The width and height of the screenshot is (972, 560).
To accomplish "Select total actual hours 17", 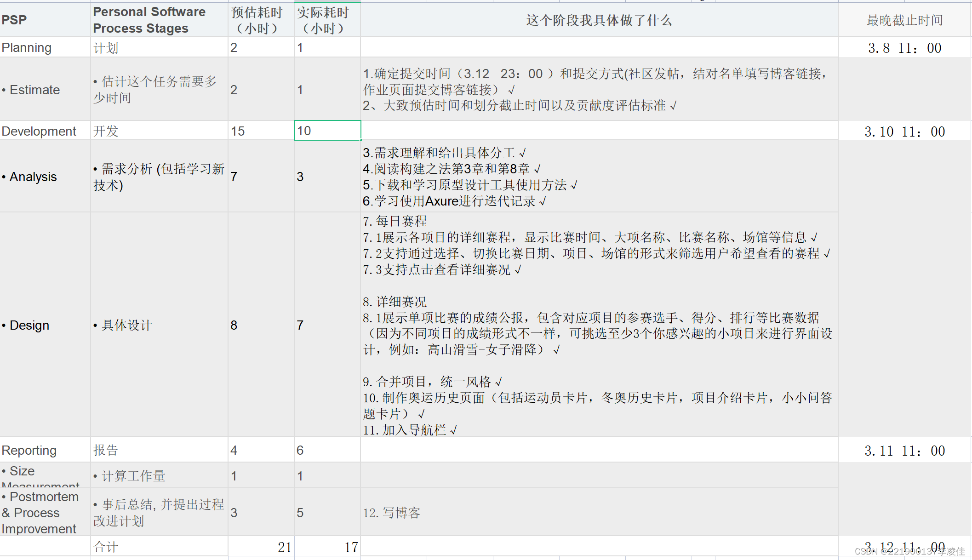I will (x=327, y=547).
